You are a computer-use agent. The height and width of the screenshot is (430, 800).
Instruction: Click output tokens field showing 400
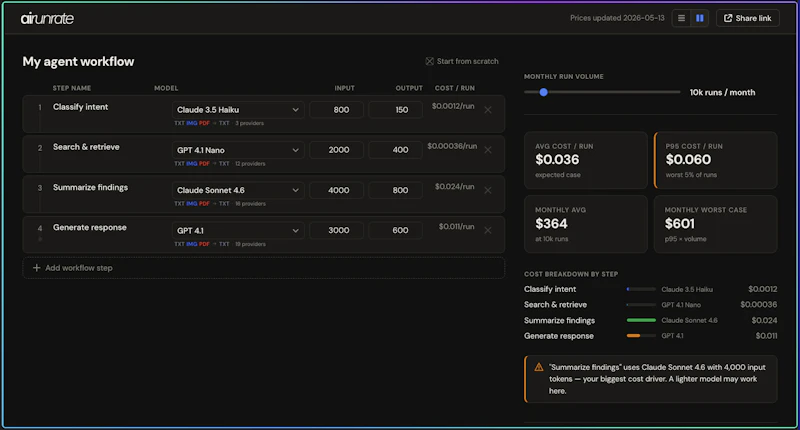[395, 150]
